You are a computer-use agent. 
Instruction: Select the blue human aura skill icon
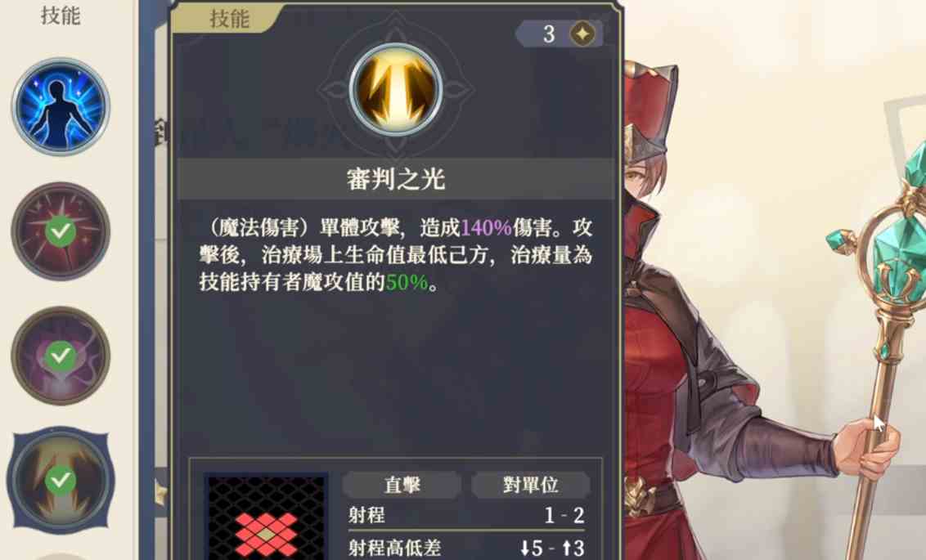pos(61,107)
